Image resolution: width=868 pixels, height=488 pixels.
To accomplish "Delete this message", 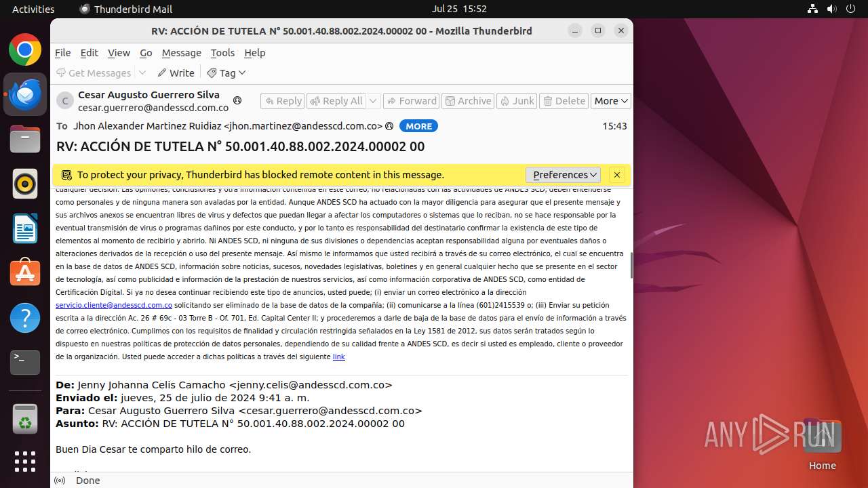I will point(564,101).
